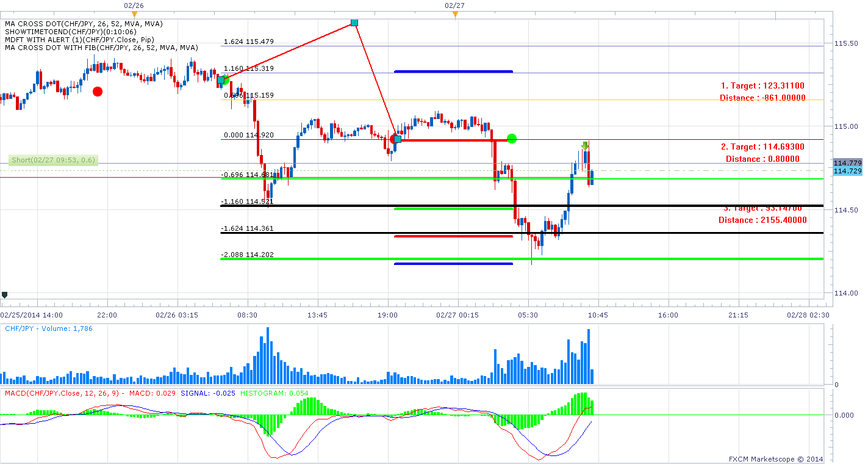Click the green dot on the 0.000 fib line
Screen dimensions: 868x464
point(511,139)
